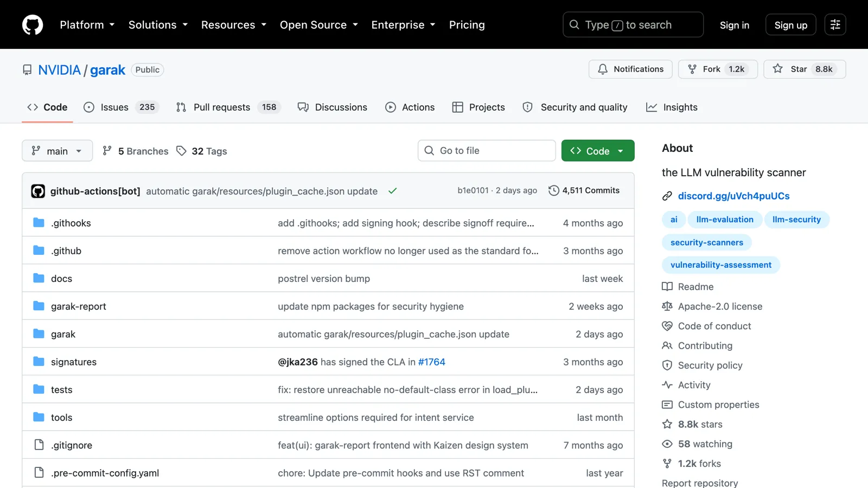The height and width of the screenshot is (488, 868).
Task: Focus the Go to file input
Action: coord(487,151)
